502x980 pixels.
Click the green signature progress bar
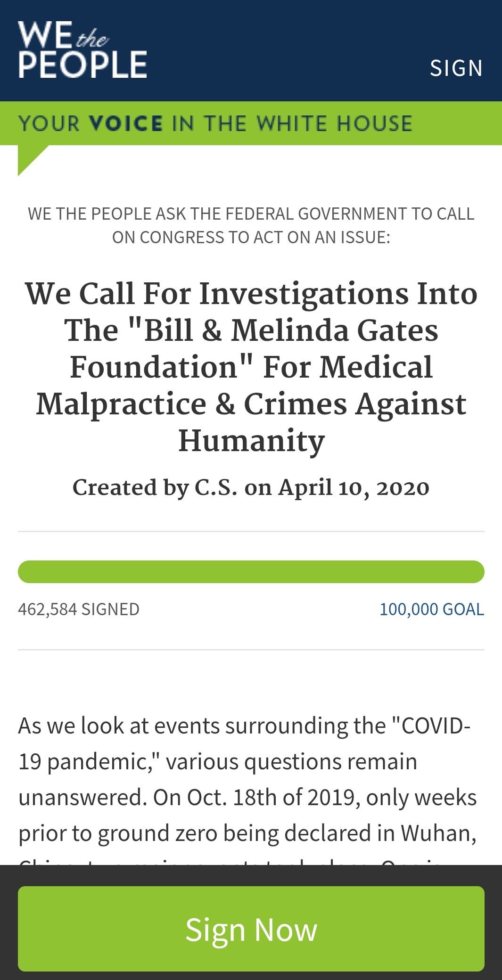pyautogui.click(x=251, y=571)
